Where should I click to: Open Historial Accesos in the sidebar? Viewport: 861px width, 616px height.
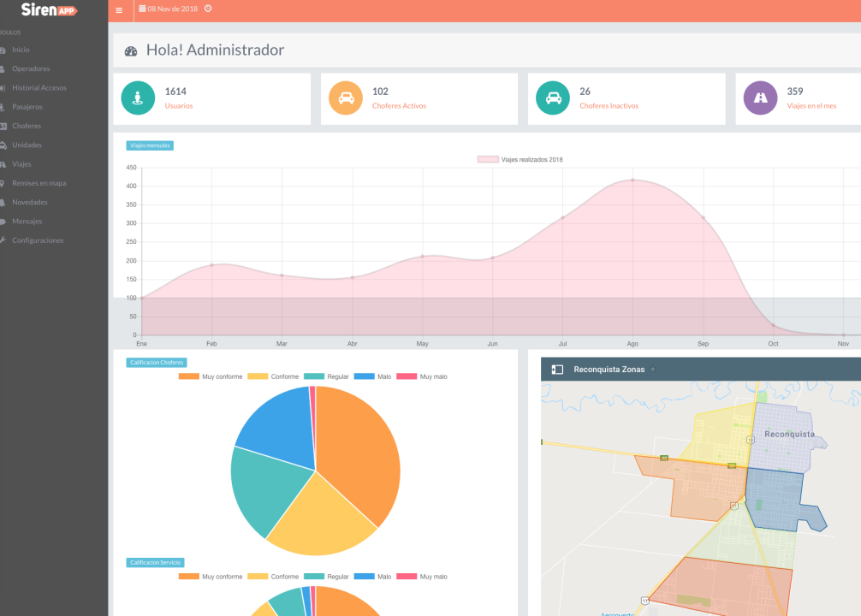pyautogui.click(x=39, y=88)
